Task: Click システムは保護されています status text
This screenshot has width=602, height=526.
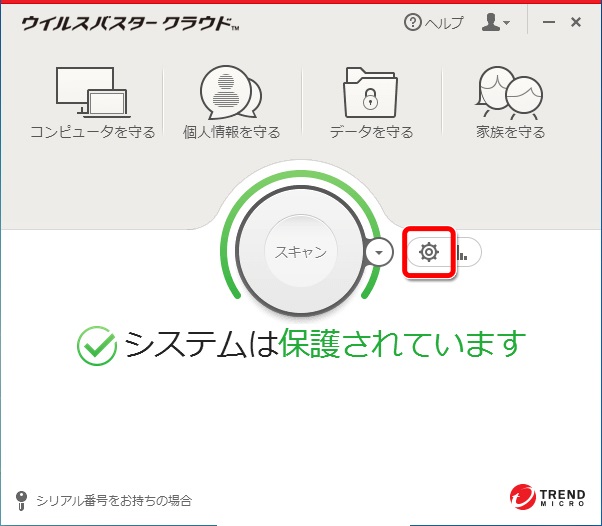Action: 325,344
